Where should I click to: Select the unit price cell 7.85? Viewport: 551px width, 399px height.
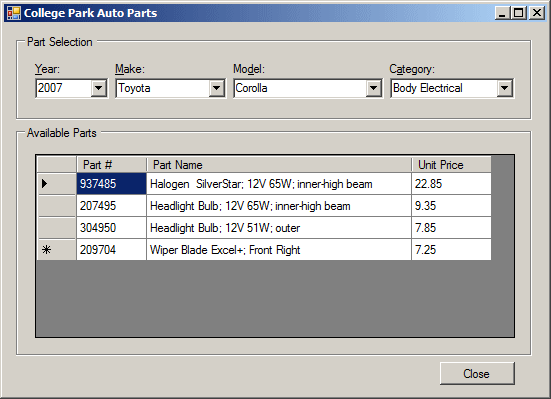point(451,228)
